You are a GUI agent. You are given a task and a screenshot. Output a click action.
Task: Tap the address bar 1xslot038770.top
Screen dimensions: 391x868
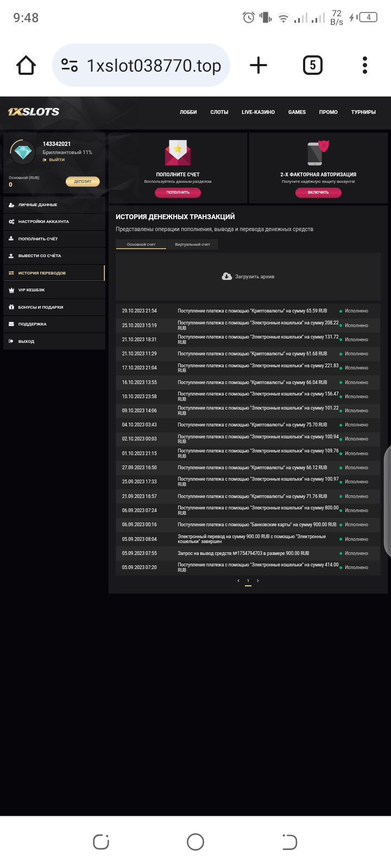(x=141, y=66)
